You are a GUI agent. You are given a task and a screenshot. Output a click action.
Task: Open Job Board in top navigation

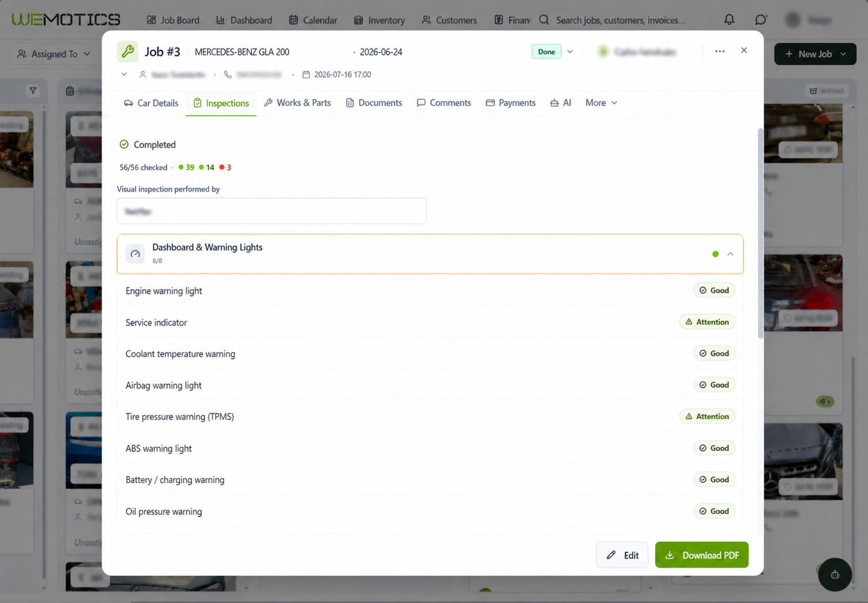pyautogui.click(x=173, y=20)
